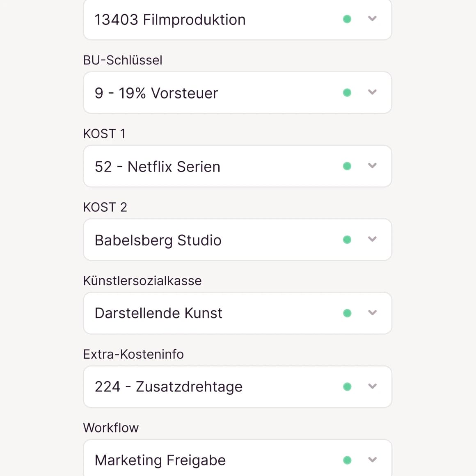Open the KOST 2 selection dropdown

(x=373, y=239)
